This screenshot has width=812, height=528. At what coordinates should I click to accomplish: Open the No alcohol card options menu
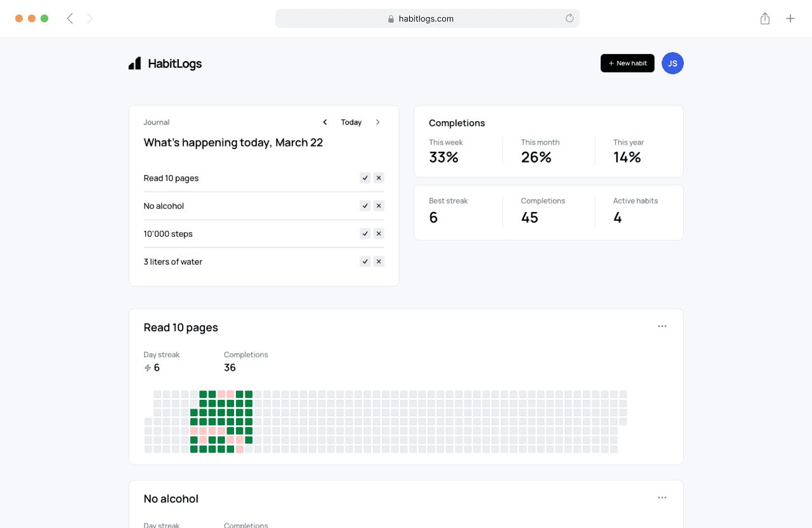662,498
